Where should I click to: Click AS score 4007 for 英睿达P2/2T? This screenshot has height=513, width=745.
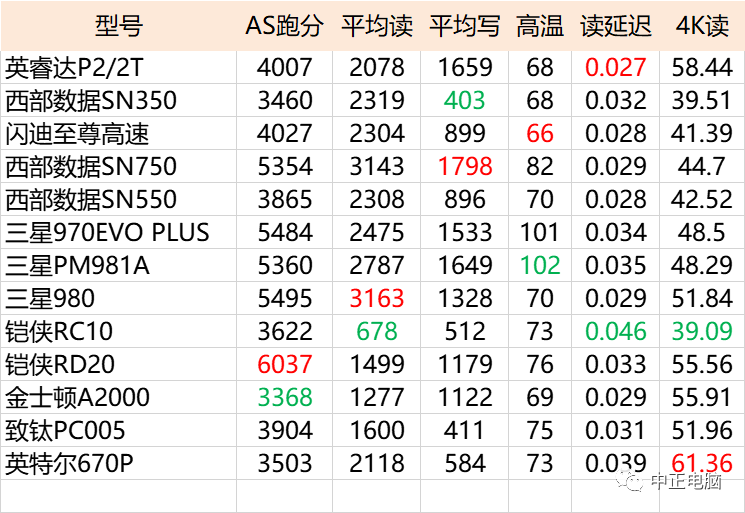coord(285,67)
